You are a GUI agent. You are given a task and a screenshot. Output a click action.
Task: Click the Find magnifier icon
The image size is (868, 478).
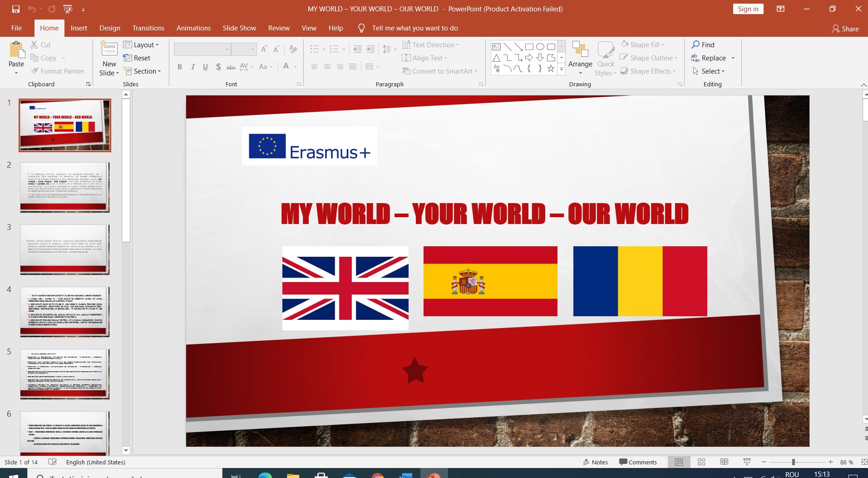[x=695, y=45]
